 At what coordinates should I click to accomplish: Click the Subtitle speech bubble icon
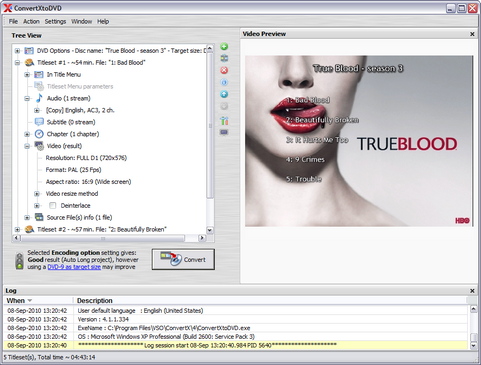[39, 122]
